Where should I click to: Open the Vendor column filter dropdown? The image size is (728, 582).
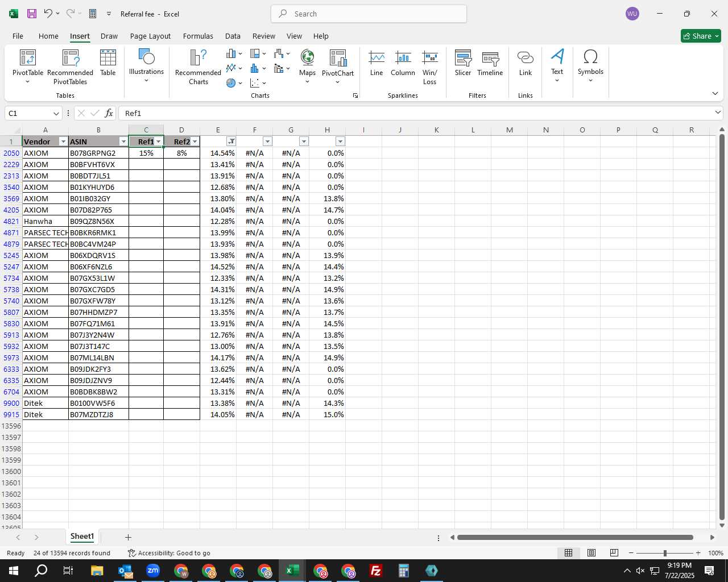pyautogui.click(x=63, y=142)
